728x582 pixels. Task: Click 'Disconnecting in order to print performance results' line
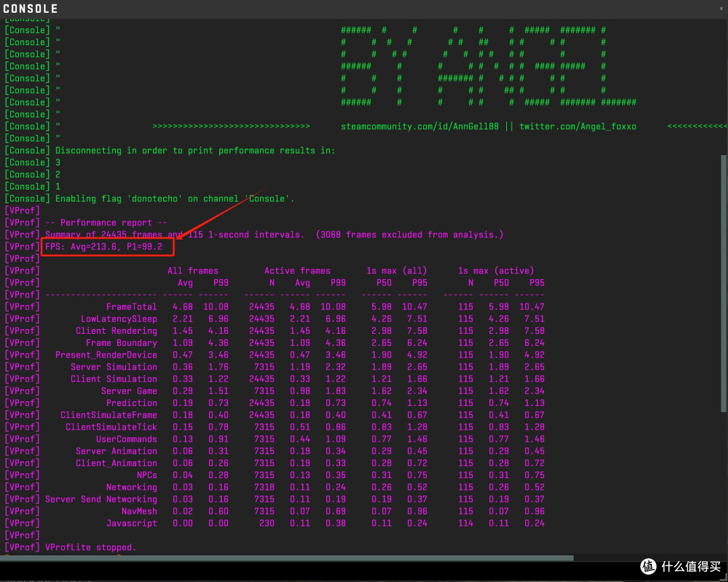[195, 150]
